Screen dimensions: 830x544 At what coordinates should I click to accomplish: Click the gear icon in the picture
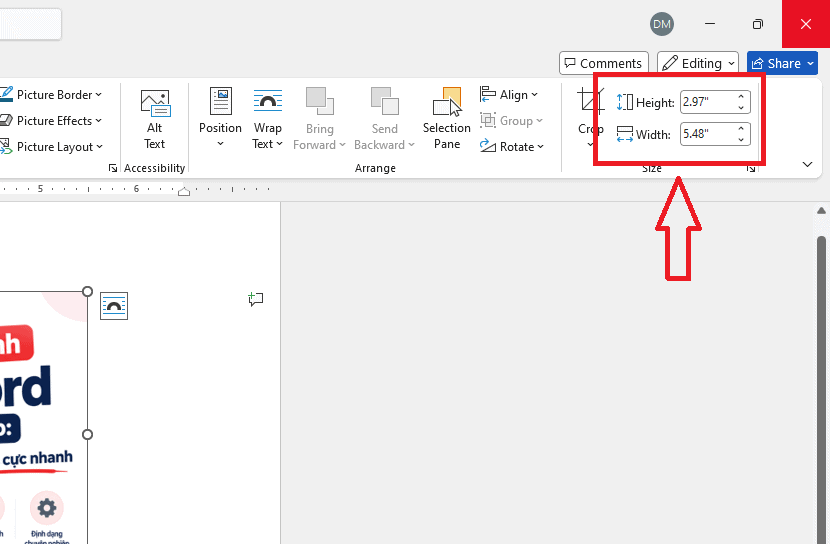[x=47, y=508]
